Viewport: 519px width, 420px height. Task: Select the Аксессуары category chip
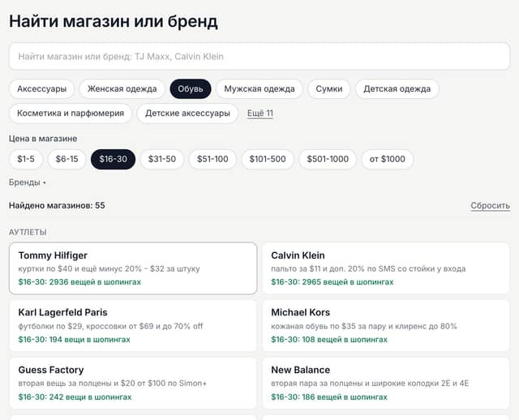[x=41, y=88]
